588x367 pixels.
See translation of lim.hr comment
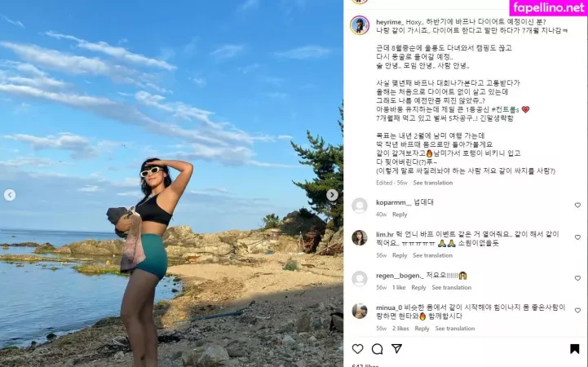432,255
